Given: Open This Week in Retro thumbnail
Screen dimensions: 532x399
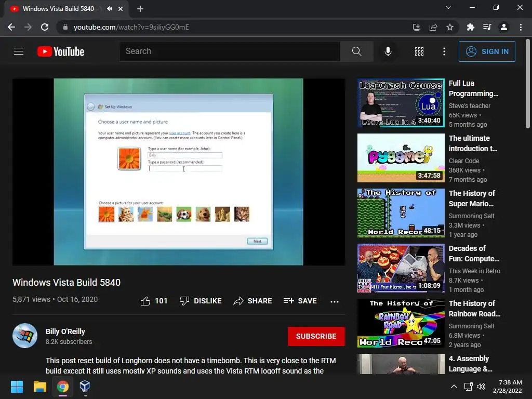Looking at the screenshot, I should pyautogui.click(x=401, y=268).
